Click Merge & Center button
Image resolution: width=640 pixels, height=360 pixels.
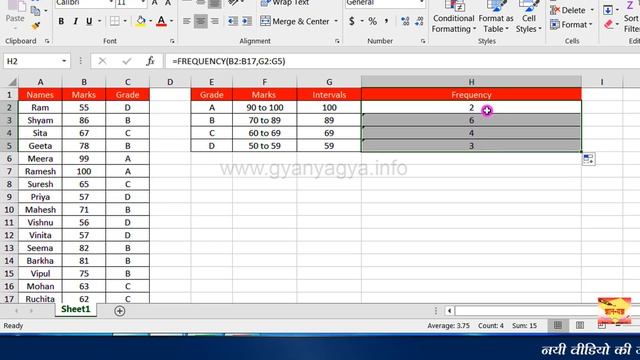pos(295,21)
